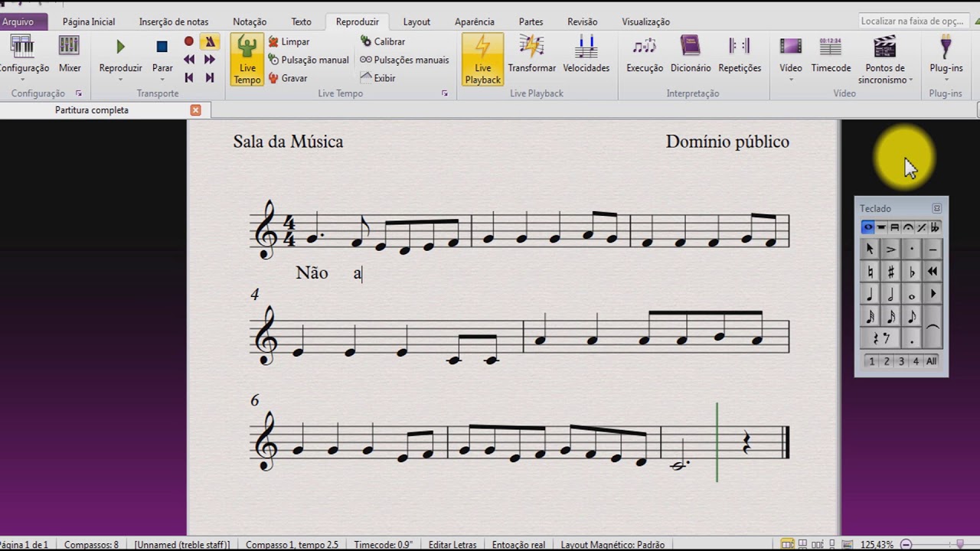Screen dimensions: 980x551
Task: Click the flat sign keypad button
Action: coord(912,271)
